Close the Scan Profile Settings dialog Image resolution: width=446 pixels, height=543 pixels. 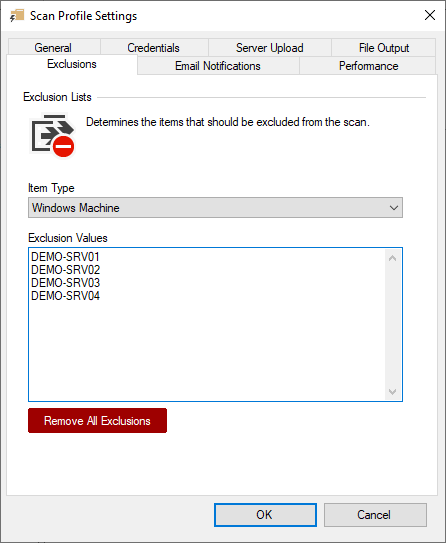(430, 15)
